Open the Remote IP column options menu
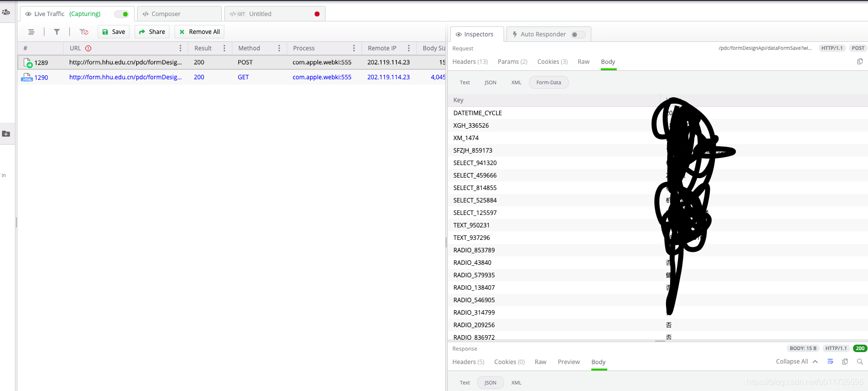This screenshot has height=391, width=868. pyautogui.click(x=409, y=48)
